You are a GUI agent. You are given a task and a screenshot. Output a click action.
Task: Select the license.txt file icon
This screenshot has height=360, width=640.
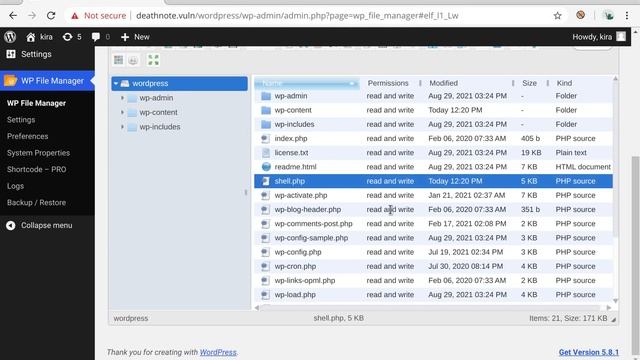tap(266, 153)
